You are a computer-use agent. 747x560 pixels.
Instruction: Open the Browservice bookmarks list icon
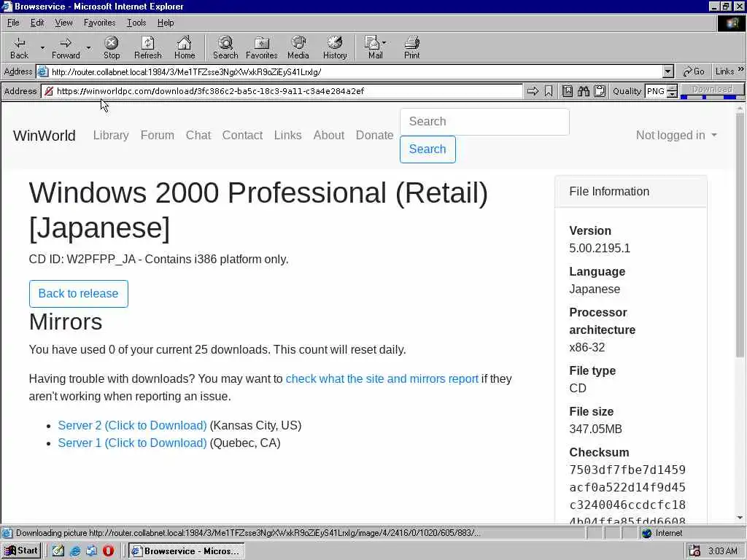[x=568, y=91]
